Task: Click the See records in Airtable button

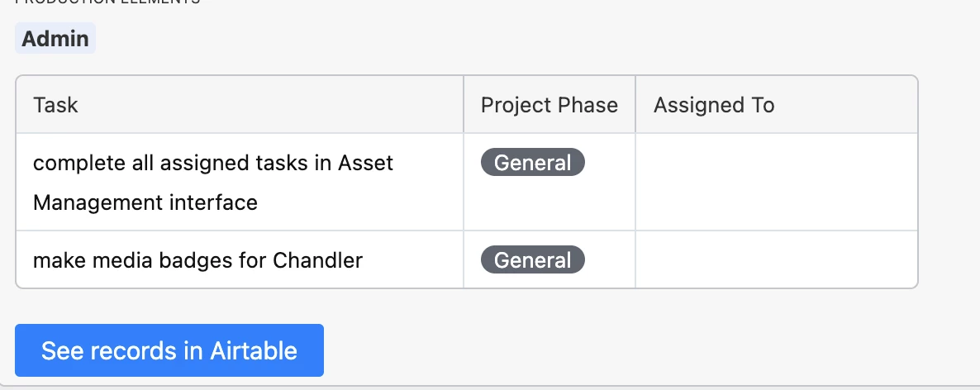Action: (x=169, y=350)
